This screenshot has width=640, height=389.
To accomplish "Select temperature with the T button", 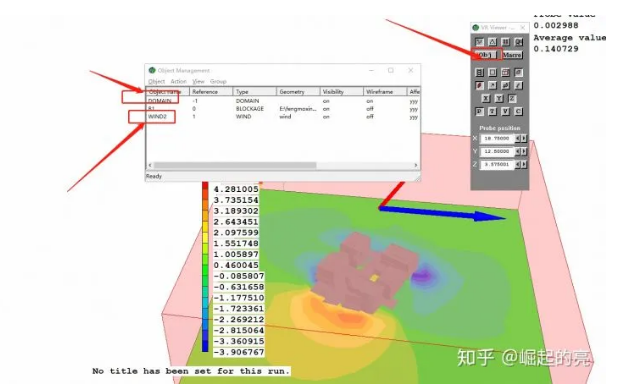I will (493, 111).
